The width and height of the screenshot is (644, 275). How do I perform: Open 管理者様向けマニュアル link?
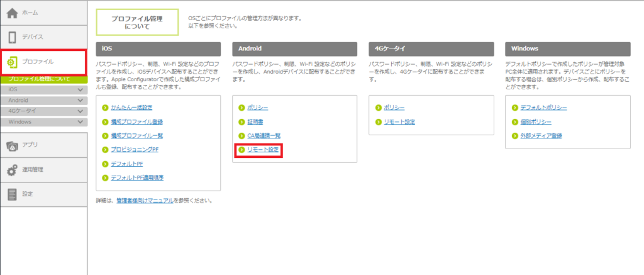coord(145,201)
